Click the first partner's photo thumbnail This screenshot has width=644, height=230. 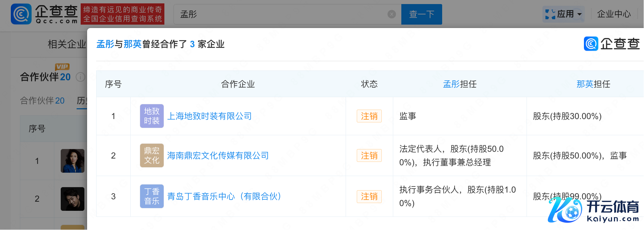click(72, 161)
